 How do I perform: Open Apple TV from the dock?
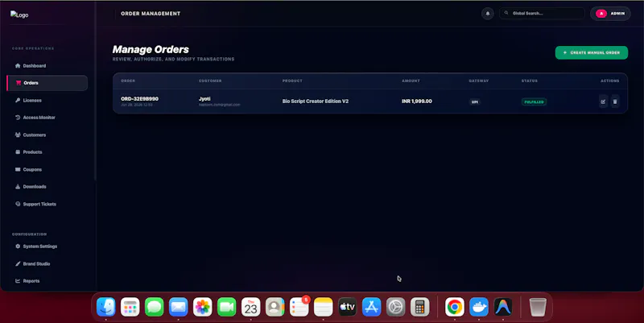click(x=348, y=307)
